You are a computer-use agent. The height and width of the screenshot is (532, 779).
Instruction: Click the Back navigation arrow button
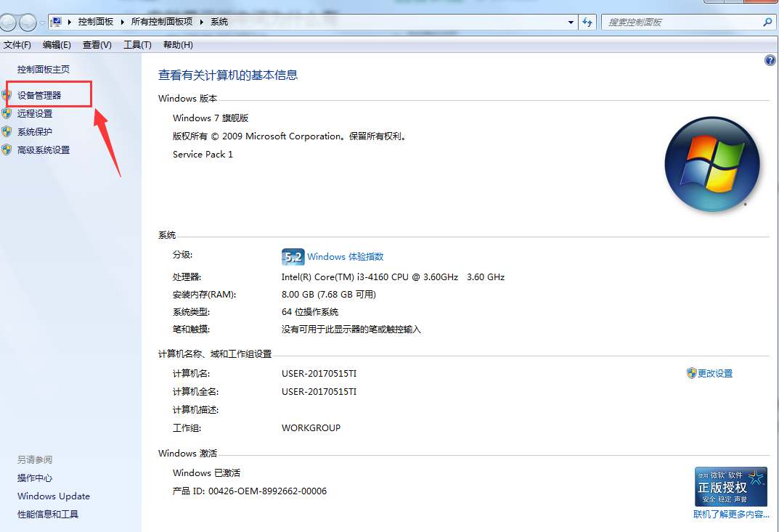coord(7,22)
